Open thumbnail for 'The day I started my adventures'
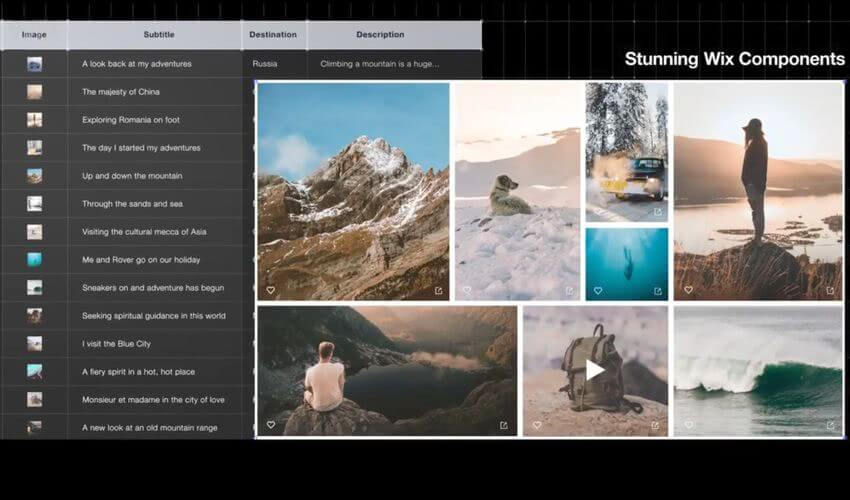Viewport: 850px width, 500px height. coord(35,148)
